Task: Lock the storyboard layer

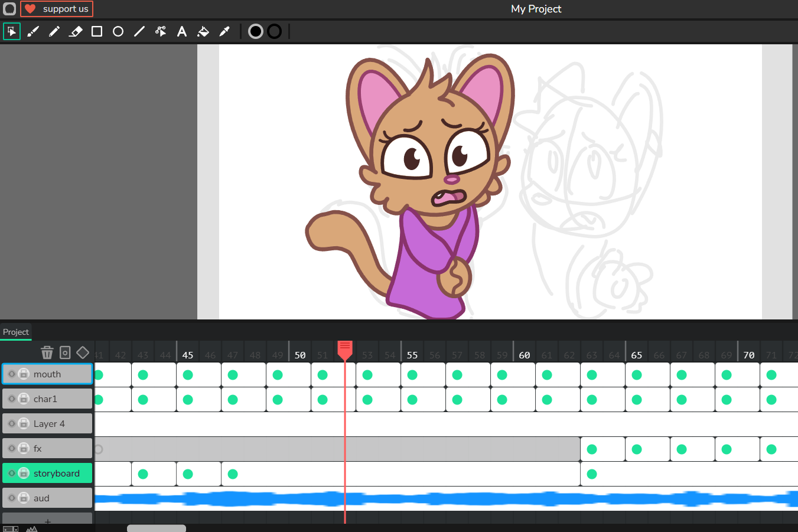Action: tap(24, 473)
